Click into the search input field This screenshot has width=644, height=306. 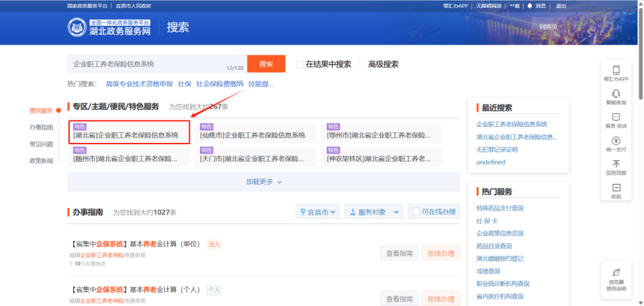[157, 64]
